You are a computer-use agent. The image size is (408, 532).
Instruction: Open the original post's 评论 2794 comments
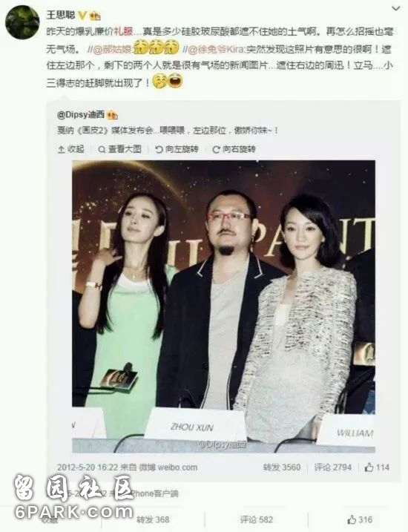tap(332, 467)
